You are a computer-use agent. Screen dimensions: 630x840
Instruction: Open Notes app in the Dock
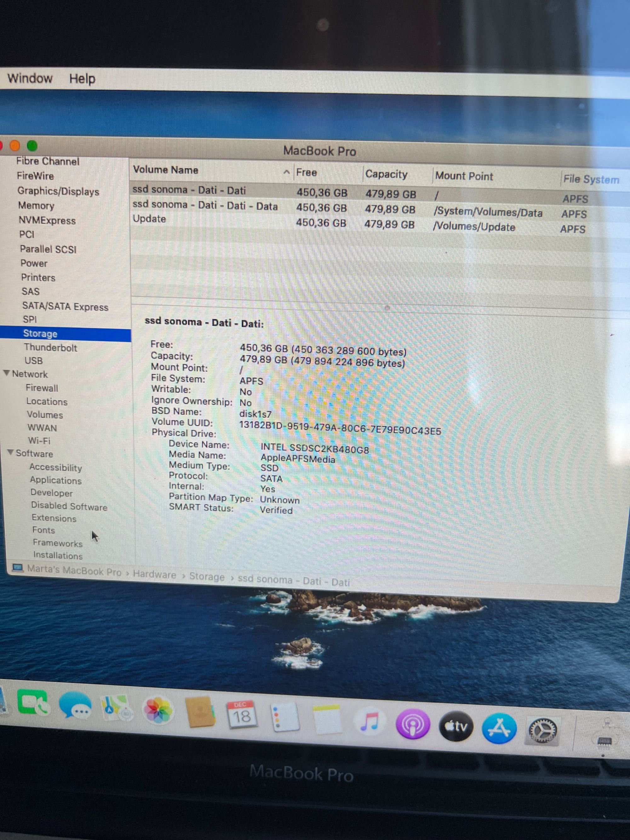(x=327, y=720)
